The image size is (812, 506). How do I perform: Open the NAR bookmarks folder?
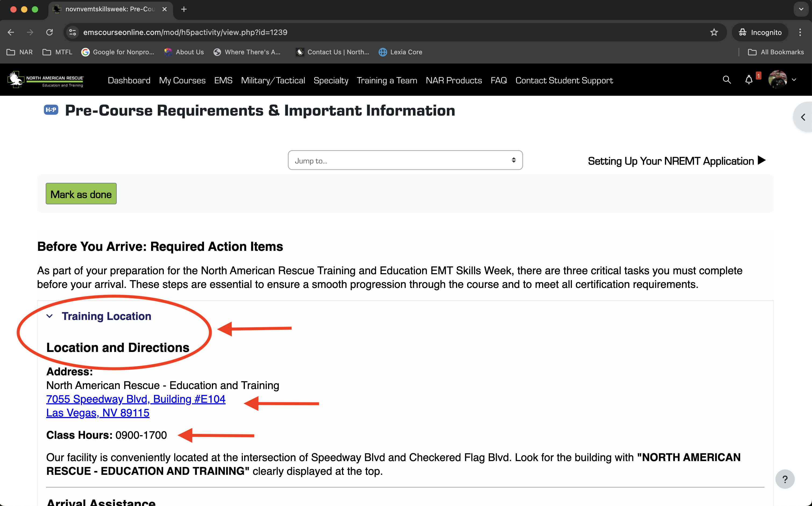click(x=20, y=52)
